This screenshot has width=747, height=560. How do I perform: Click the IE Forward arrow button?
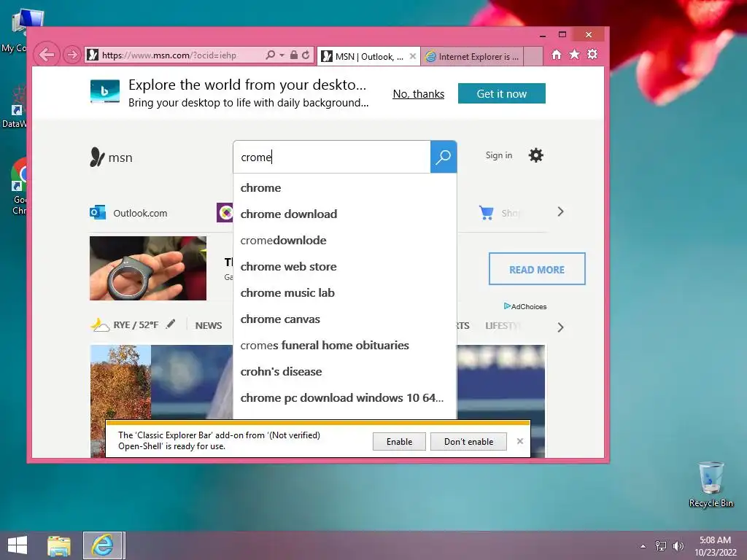tap(71, 55)
